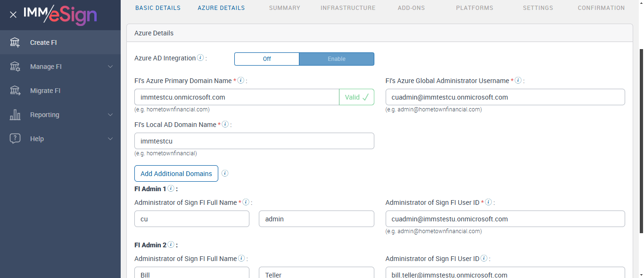The height and width of the screenshot is (278, 644).
Task: Click the Add Additional Domains button
Action: click(x=176, y=174)
